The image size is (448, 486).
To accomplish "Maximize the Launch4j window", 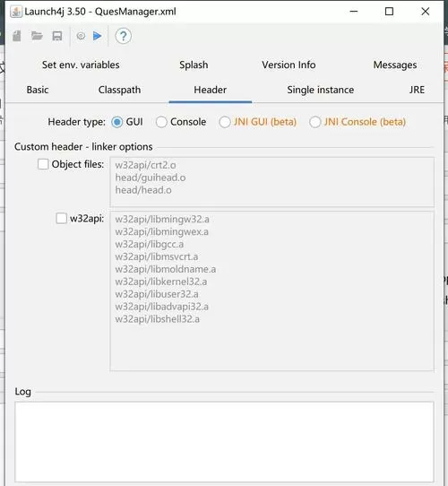I will pos(389,12).
